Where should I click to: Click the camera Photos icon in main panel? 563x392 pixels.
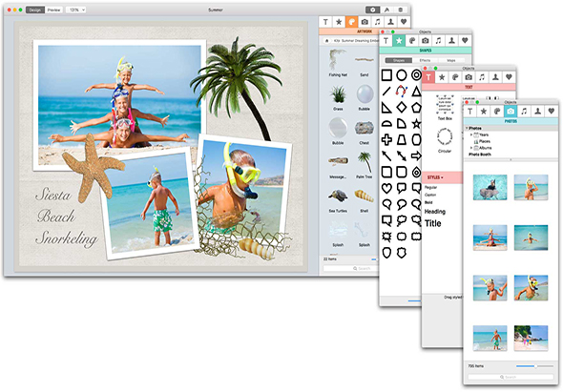(365, 22)
